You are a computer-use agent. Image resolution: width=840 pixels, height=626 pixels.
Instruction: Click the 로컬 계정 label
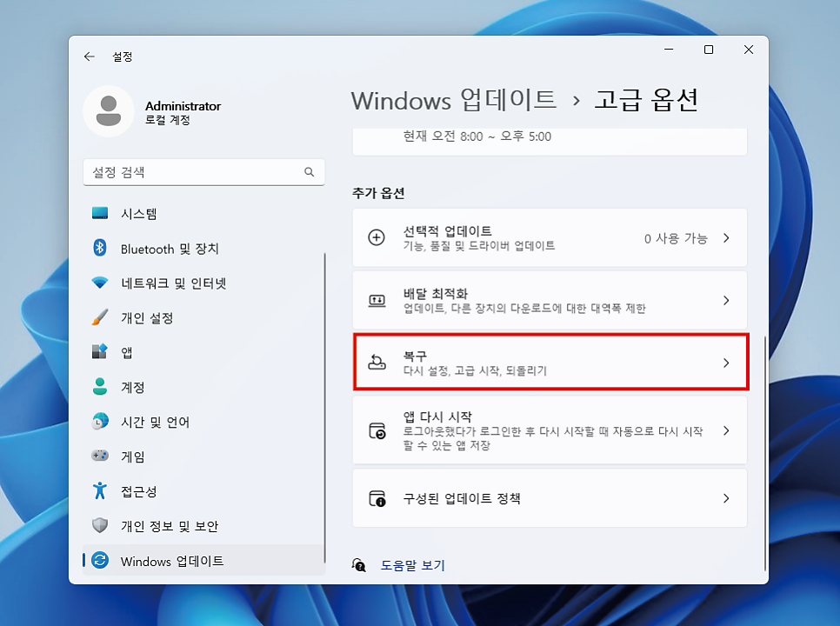tap(168, 120)
